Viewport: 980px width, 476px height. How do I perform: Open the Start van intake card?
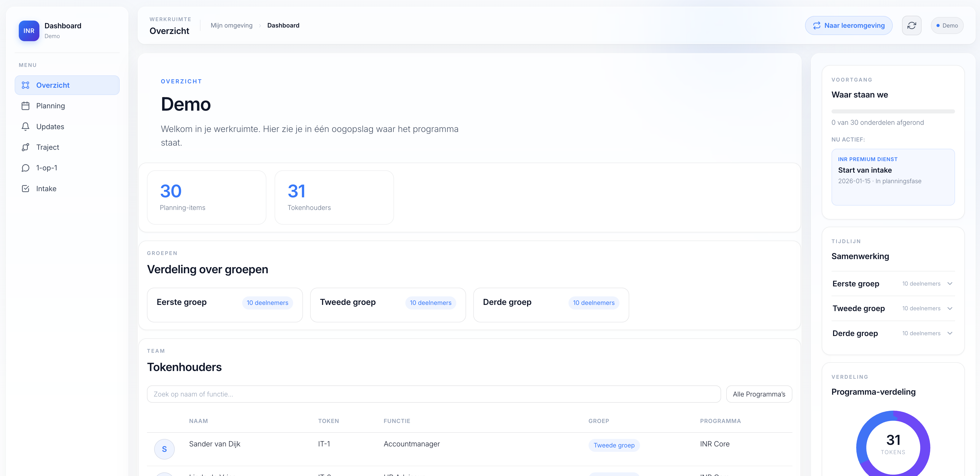pyautogui.click(x=893, y=177)
